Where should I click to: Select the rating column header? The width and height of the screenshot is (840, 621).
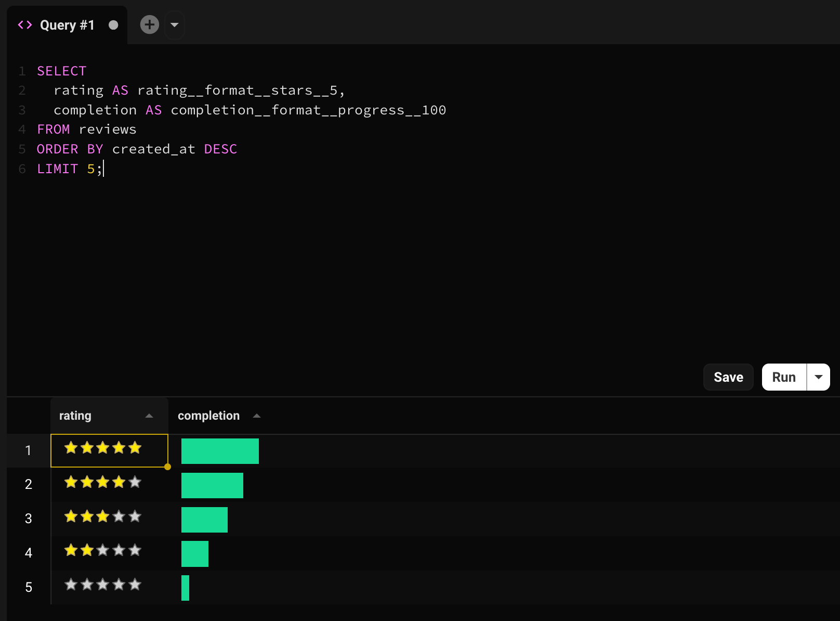click(x=75, y=416)
